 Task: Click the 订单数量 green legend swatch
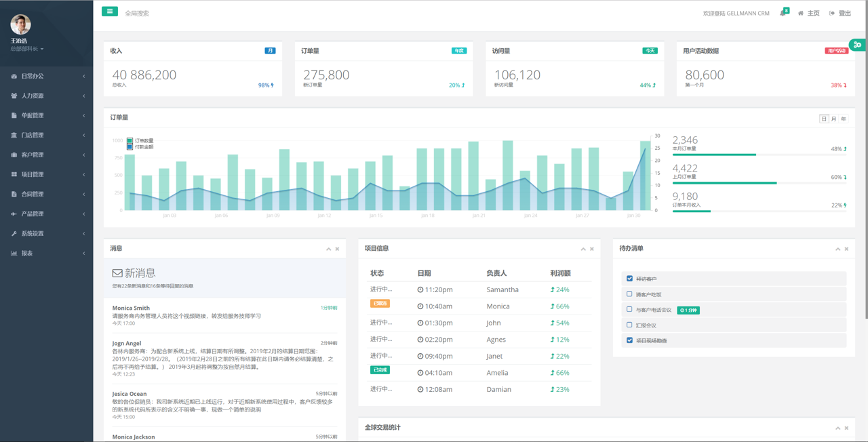[130, 141]
